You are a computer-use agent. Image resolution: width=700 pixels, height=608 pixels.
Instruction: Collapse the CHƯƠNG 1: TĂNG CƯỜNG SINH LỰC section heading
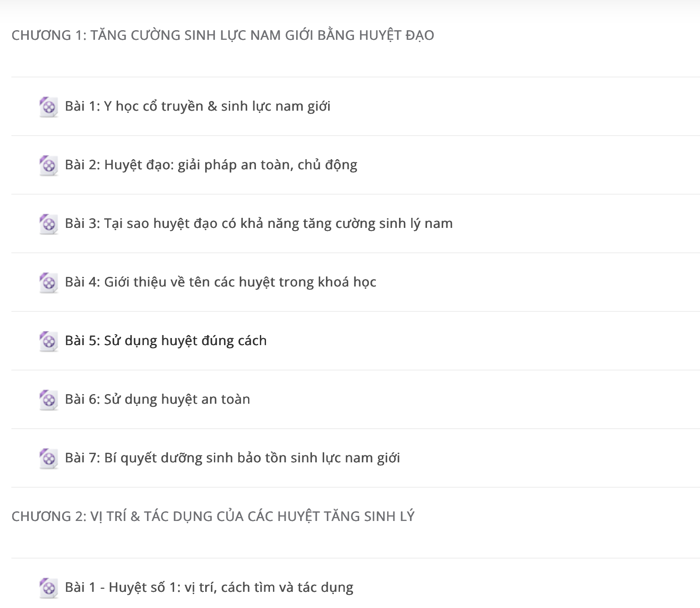click(223, 35)
